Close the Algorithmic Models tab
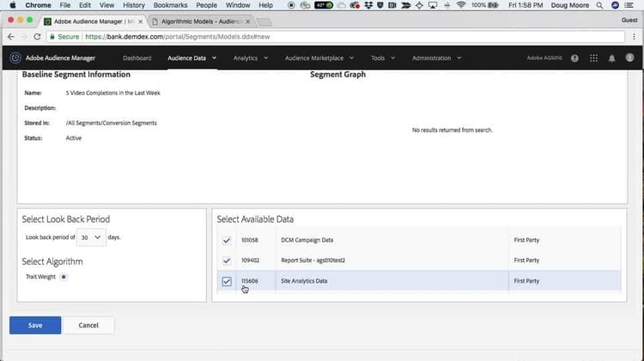Screen dimensions: 644x361 point(247,21)
